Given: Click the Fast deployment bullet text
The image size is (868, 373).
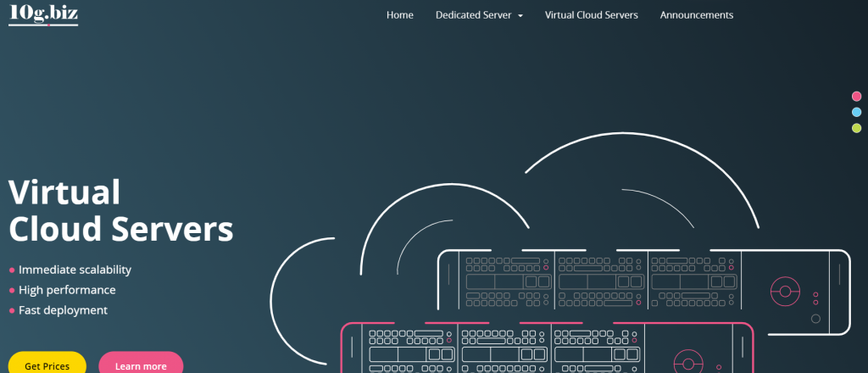Looking at the screenshot, I should click(x=63, y=310).
